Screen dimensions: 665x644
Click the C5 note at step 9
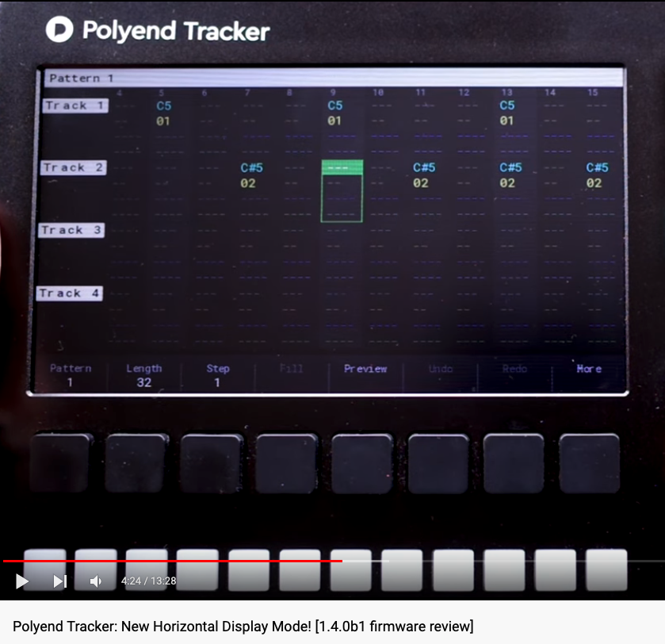tap(335, 105)
